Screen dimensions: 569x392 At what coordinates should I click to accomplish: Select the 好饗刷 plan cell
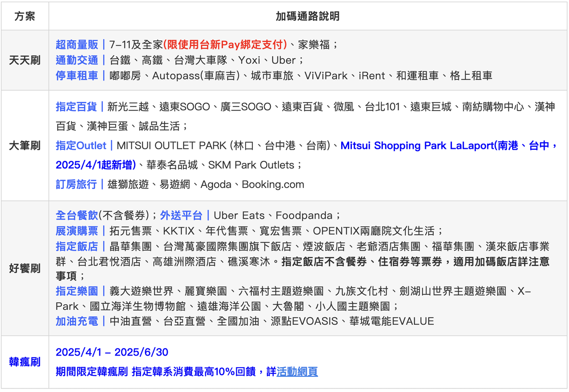point(25,268)
